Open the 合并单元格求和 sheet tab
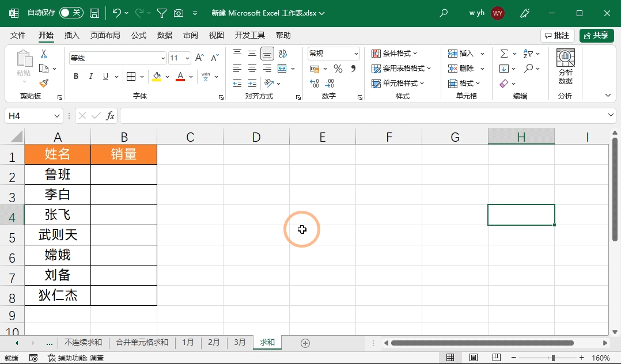Image resolution: width=621 pixels, height=364 pixels. (x=142, y=342)
